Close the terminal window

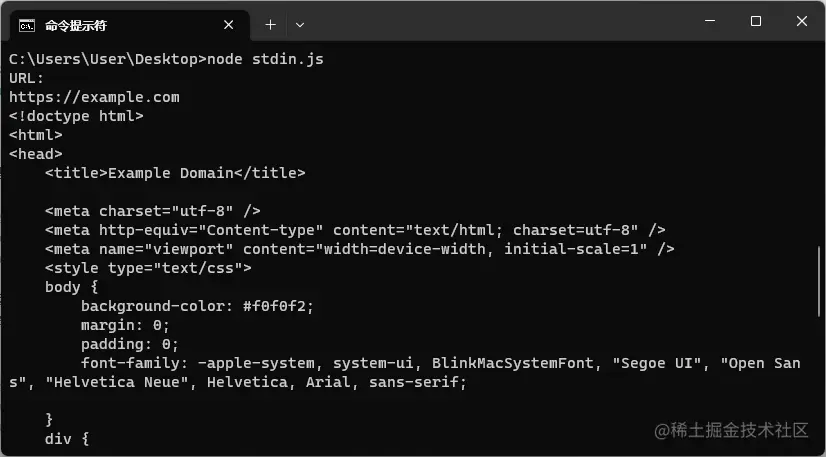(802, 21)
